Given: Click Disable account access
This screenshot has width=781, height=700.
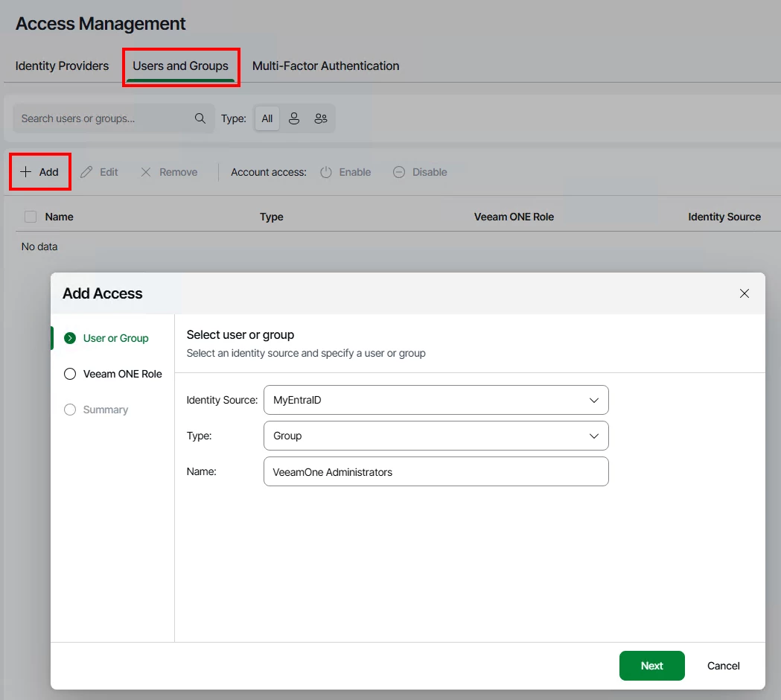Looking at the screenshot, I should click(420, 172).
